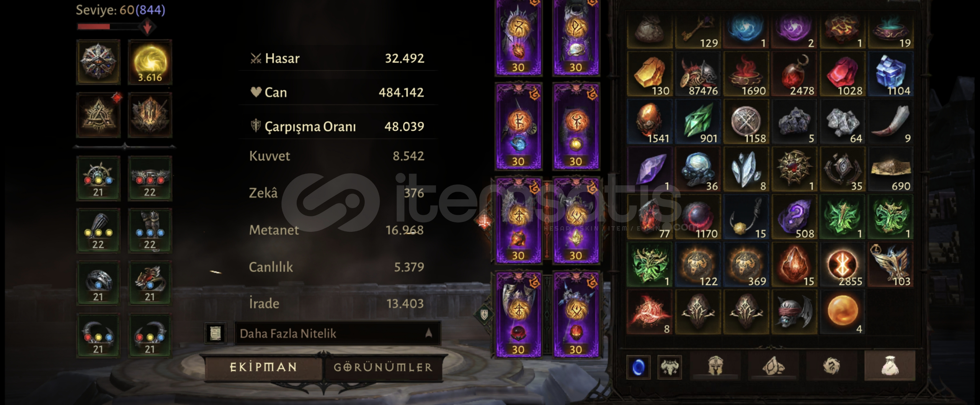Select the green crystal with count 901

(698, 122)
